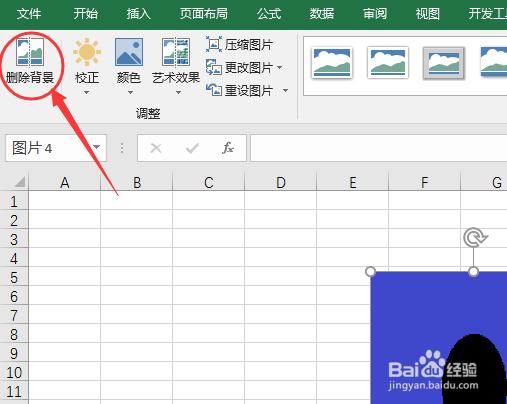
Task: Switch to the 页面布局 tab
Action: click(x=204, y=14)
